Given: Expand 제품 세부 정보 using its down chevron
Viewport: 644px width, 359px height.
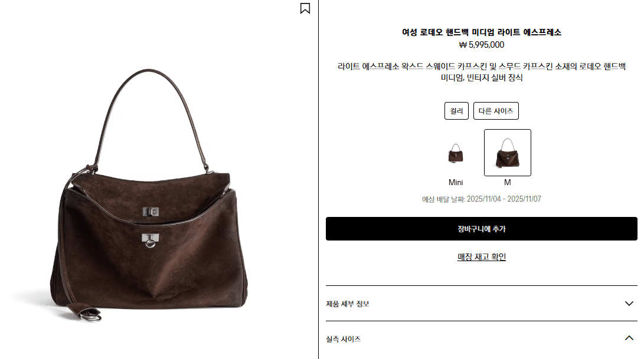Looking at the screenshot, I should [629, 304].
